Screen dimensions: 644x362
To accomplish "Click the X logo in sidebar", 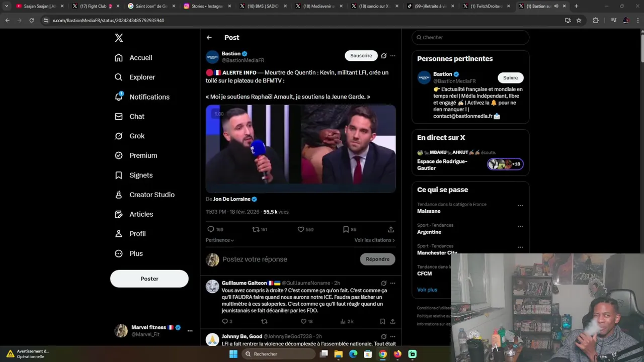I will pyautogui.click(x=119, y=38).
